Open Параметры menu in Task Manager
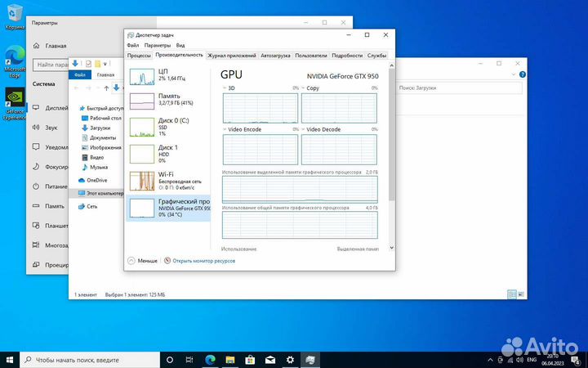The width and height of the screenshot is (588, 368). [x=157, y=45]
